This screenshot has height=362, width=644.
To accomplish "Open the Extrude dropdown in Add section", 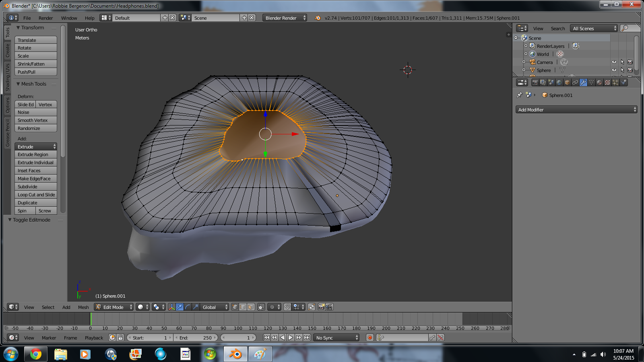I will coord(36,146).
